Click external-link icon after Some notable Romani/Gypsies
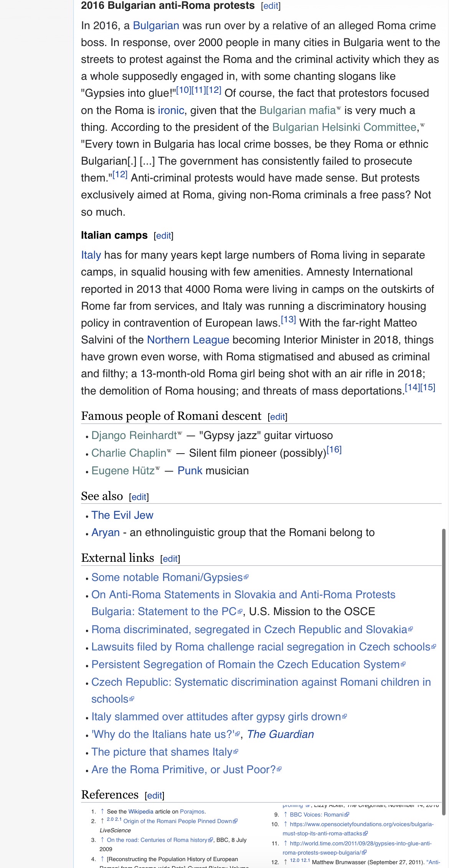This screenshot has width=449, height=868. (x=246, y=577)
